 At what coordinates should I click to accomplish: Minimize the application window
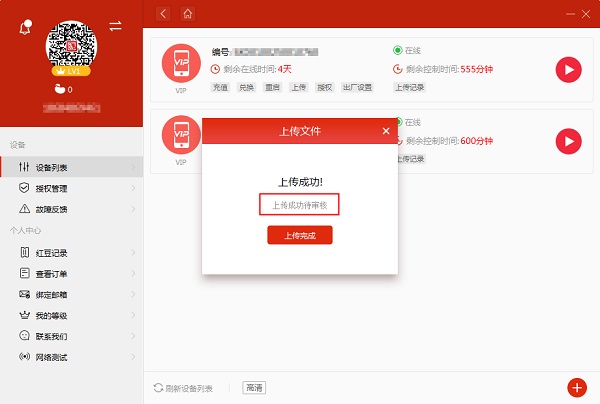[x=570, y=14]
